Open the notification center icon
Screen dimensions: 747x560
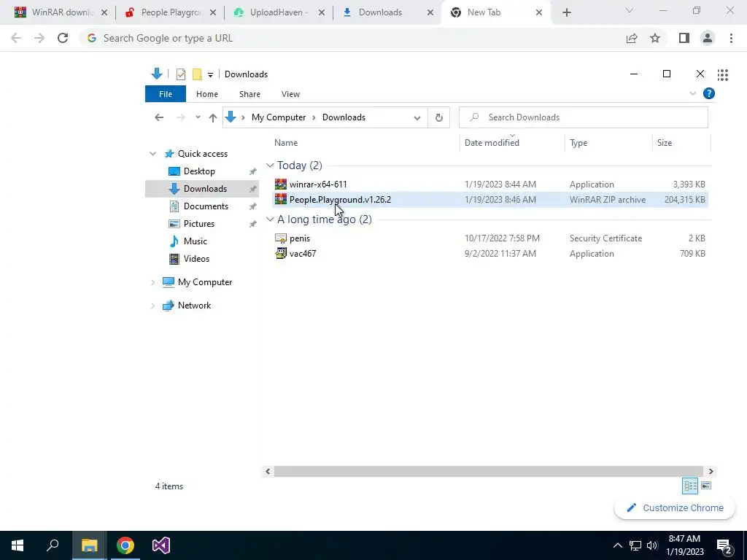pyautogui.click(x=724, y=545)
